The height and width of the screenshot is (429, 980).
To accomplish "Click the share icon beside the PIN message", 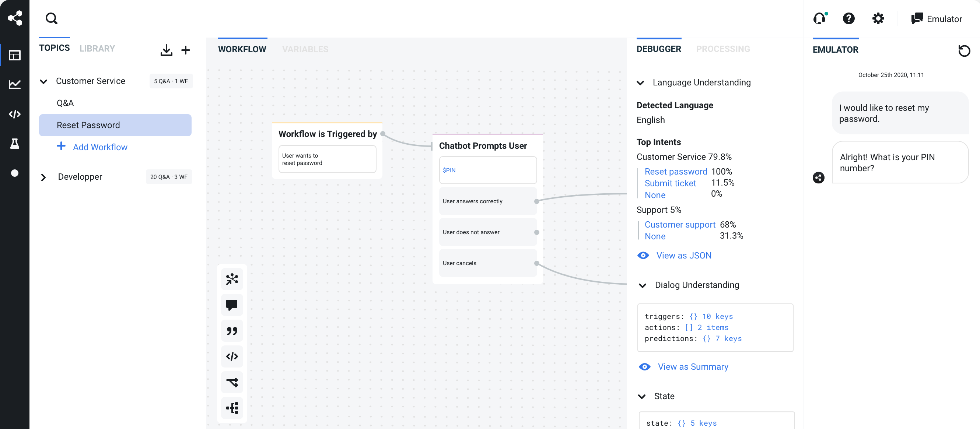I will (819, 177).
